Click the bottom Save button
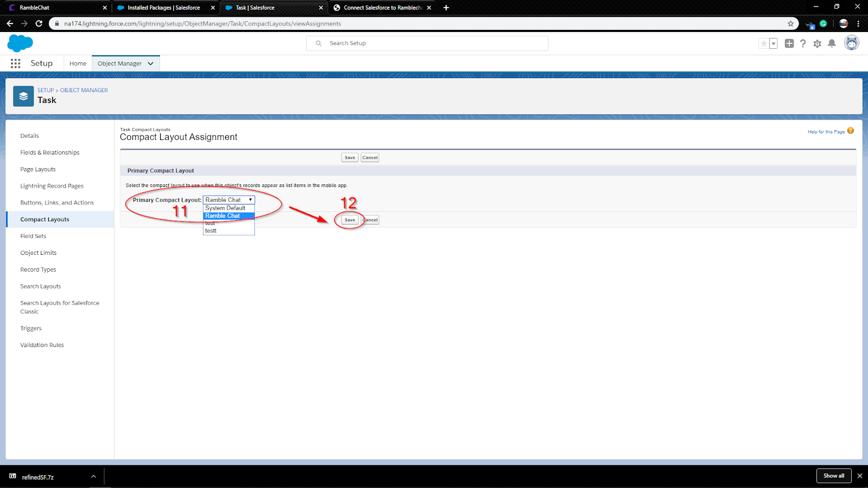868x488 pixels. (x=350, y=220)
